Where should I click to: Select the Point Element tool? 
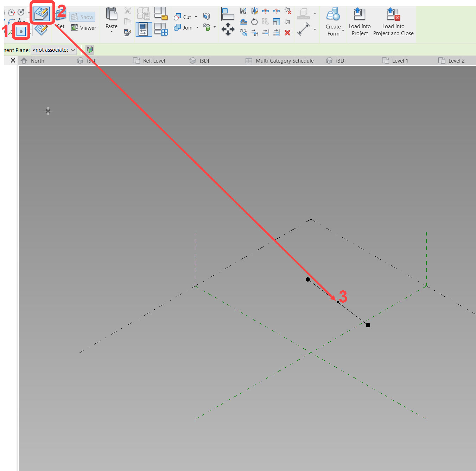coord(21,31)
